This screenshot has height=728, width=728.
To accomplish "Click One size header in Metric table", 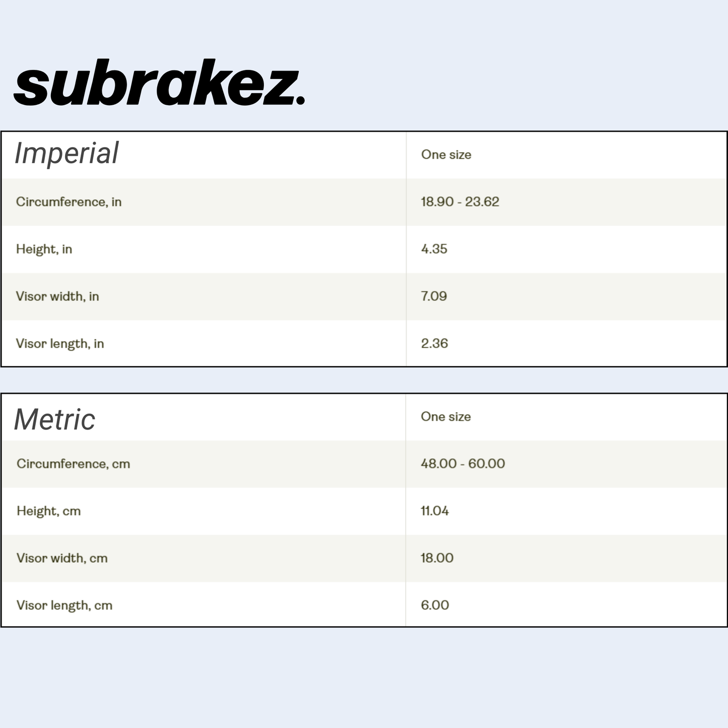I will coord(446,417).
